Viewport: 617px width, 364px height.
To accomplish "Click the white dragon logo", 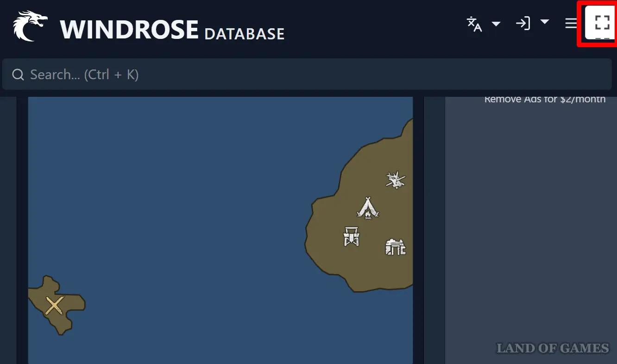I will (x=30, y=26).
